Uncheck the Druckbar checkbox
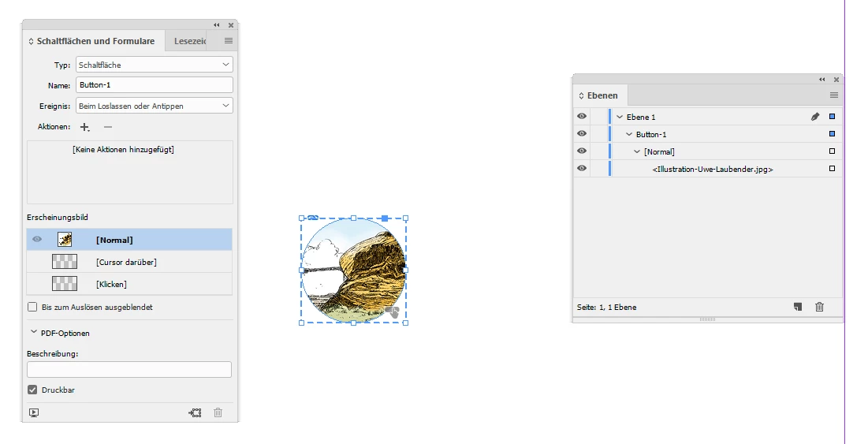 pyautogui.click(x=32, y=390)
